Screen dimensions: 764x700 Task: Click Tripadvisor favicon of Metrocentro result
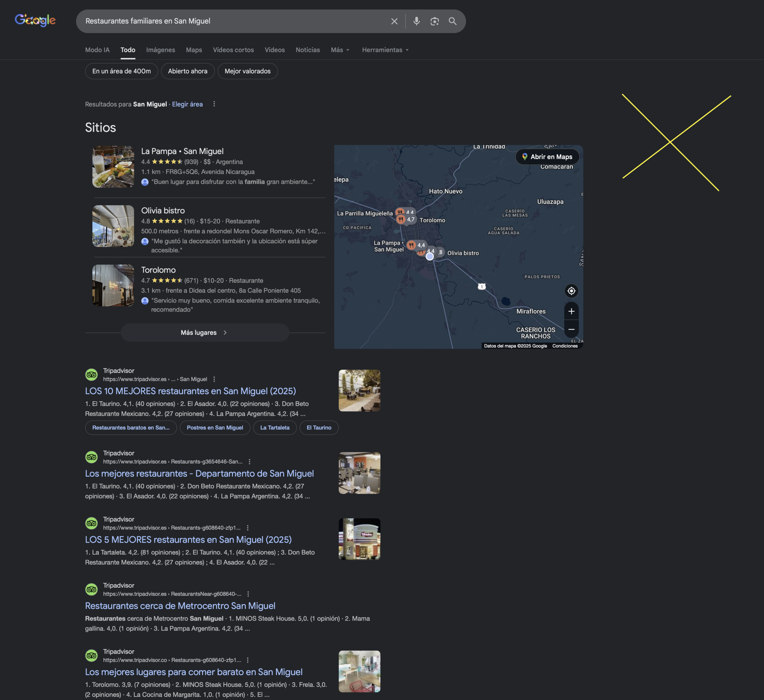click(x=91, y=589)
